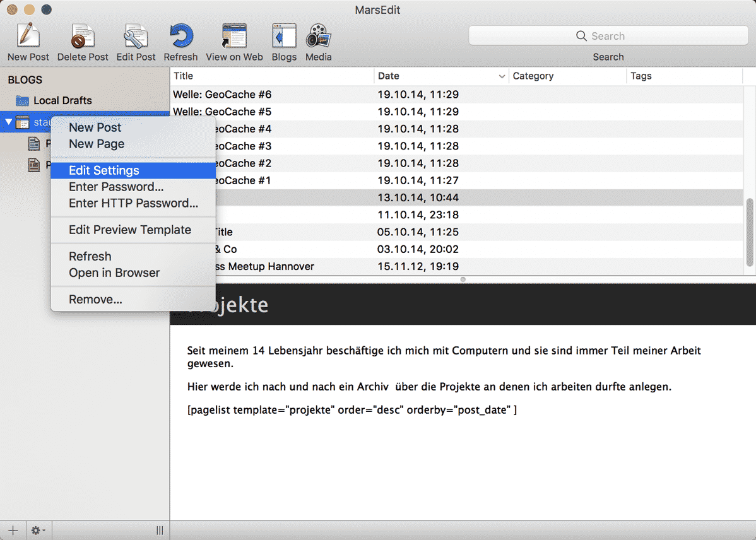This screenshot has width=756, height=540.
Task: Click the New Post toolbar icon
Action: tap(28, 37)
